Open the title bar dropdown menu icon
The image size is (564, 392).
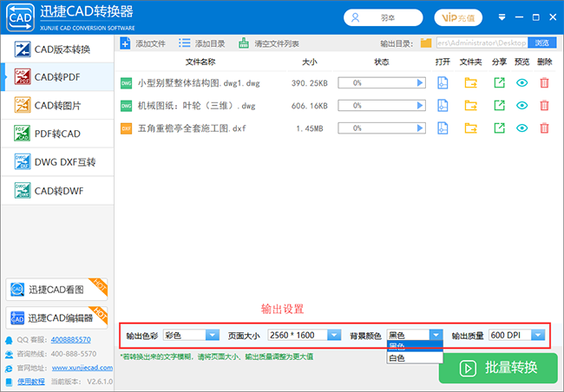coord(502,17)
